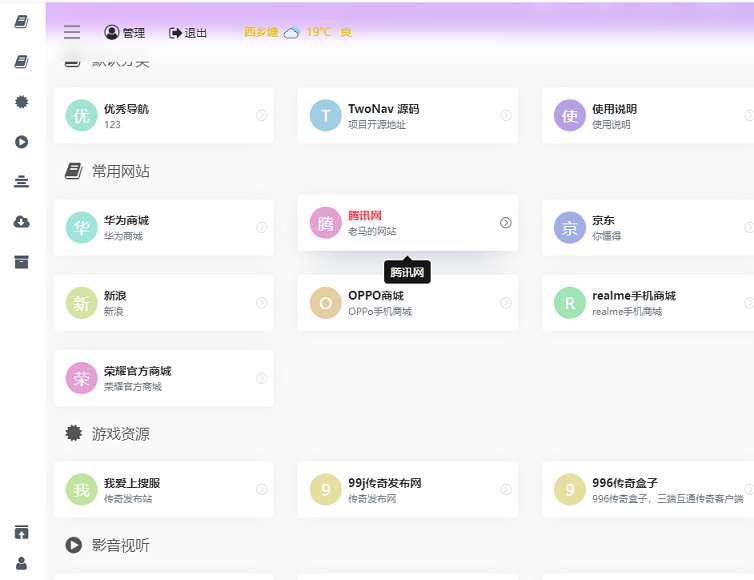Screen dimensions: 754x580
Task: Click the 传奇发布站 description text
Action: pos(128,499)
